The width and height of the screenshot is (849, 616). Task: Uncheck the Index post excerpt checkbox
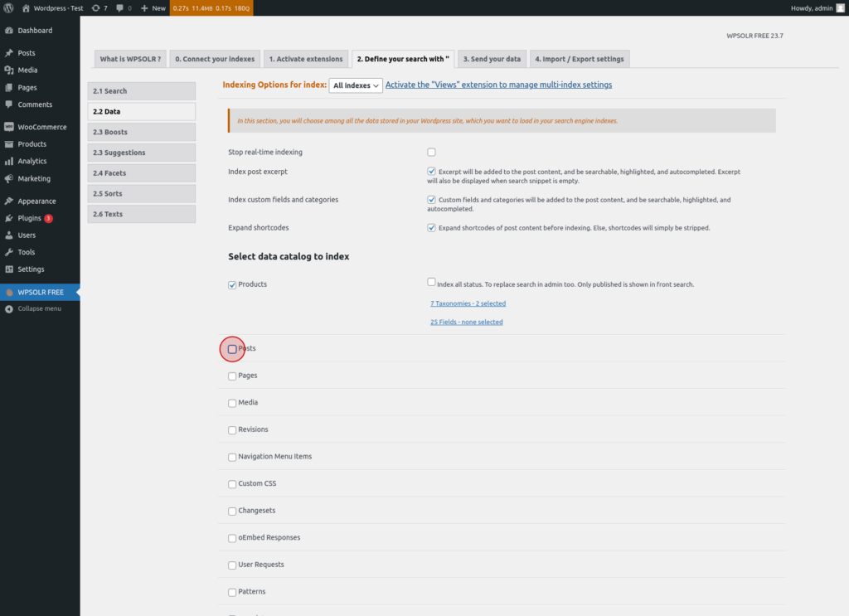(x=431, y=172)
